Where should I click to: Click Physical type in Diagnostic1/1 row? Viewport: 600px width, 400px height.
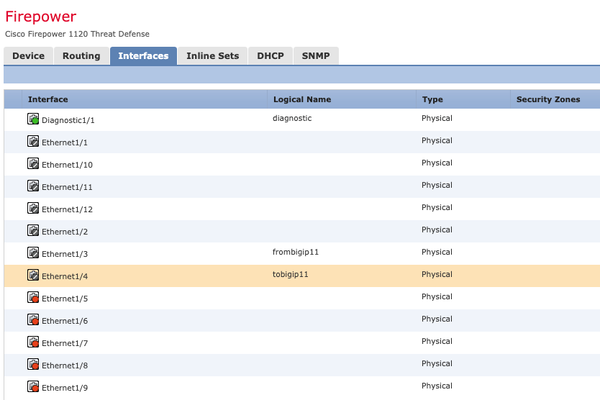[437, 118]
